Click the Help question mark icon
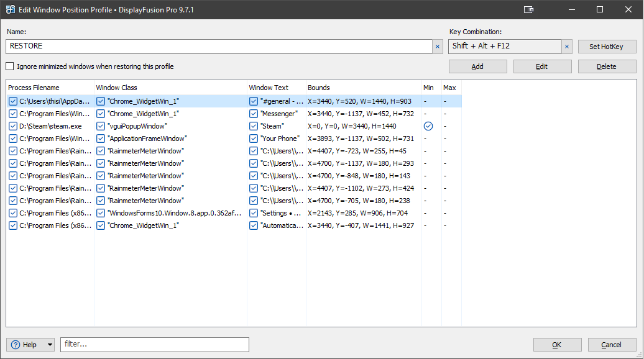The height and width of the screenshot is (359, 644). [16, 345]
